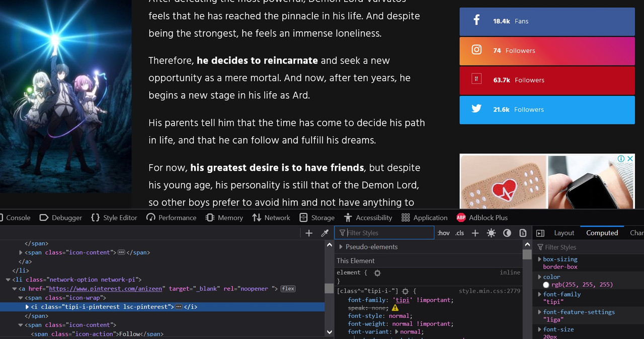Open the AdChoices info icon on ad
The height and width of the screenshot is (339, 644).
pos(621,159)
